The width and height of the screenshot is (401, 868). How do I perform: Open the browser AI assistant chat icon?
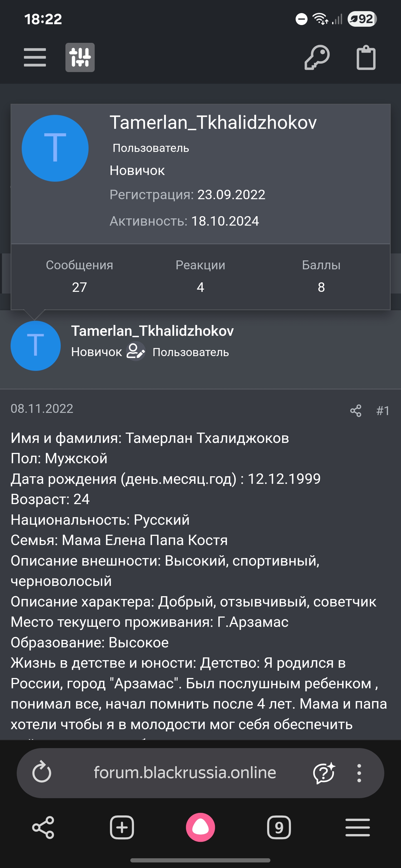(x=324, y=772)
